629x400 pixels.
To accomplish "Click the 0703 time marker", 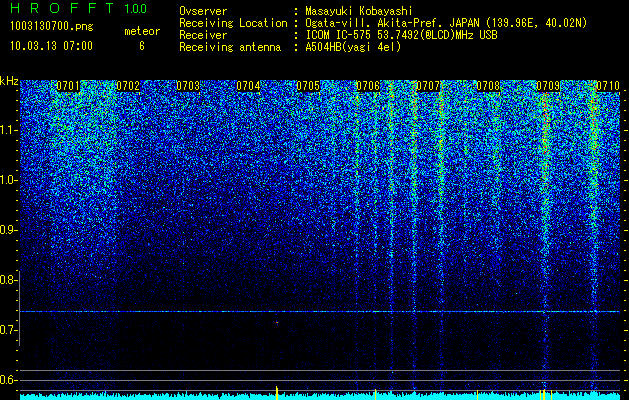I will pos(188,86).
